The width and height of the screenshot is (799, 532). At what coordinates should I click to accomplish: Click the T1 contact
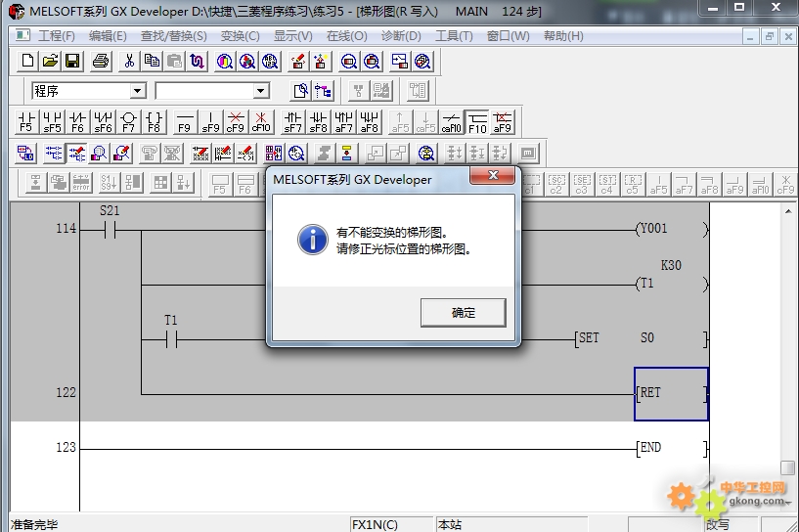(171, 339)
